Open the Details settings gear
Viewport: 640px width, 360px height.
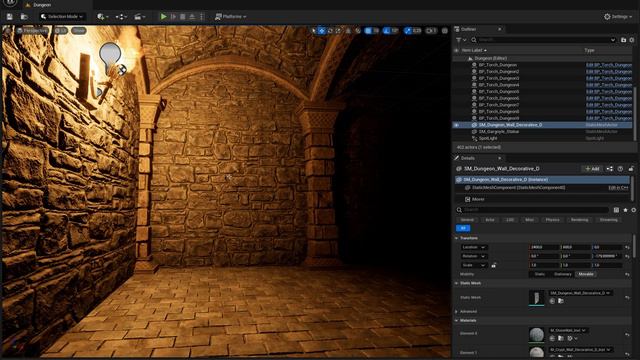click(633, 210)
